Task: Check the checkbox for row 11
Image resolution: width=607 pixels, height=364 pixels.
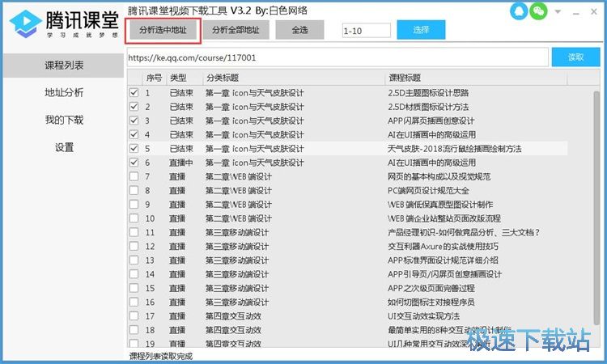Action: 134,232
